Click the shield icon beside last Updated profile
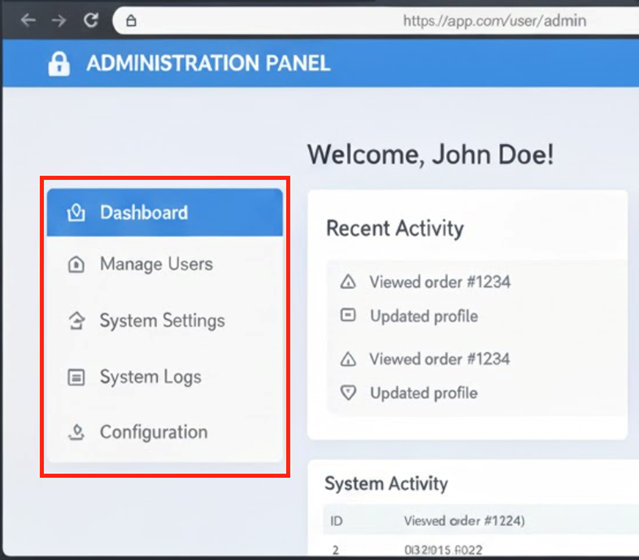Image resolution: width=639 pixels, height=560 pixels. click(348, 393)
